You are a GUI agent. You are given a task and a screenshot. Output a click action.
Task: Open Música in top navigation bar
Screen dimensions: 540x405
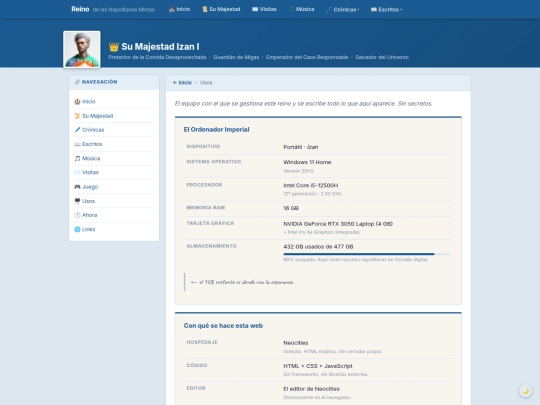pos(301,9)
